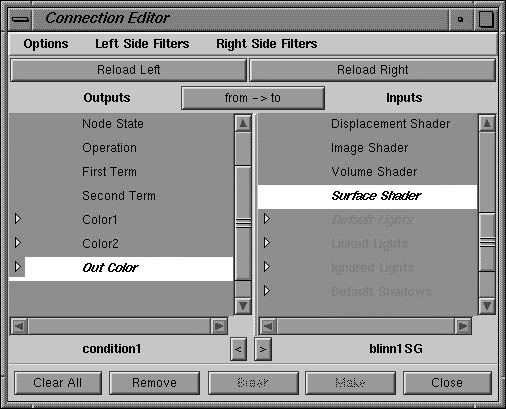Select Surface Shader in Inputs list

[367, 196]
